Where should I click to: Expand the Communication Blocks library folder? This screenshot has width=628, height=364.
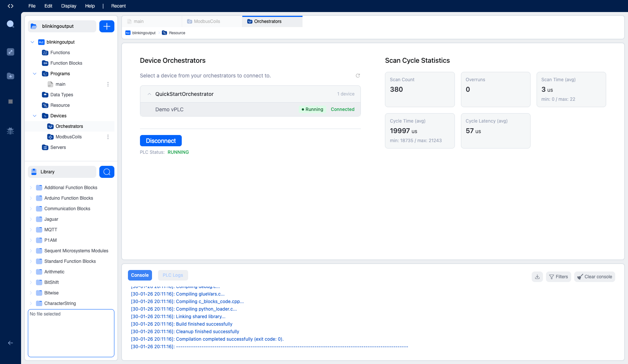tap(31, 209)
